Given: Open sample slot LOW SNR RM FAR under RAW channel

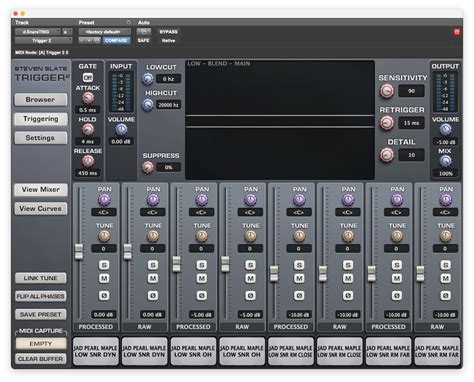Looking at the screenshot, I should [x=437, y=351].
